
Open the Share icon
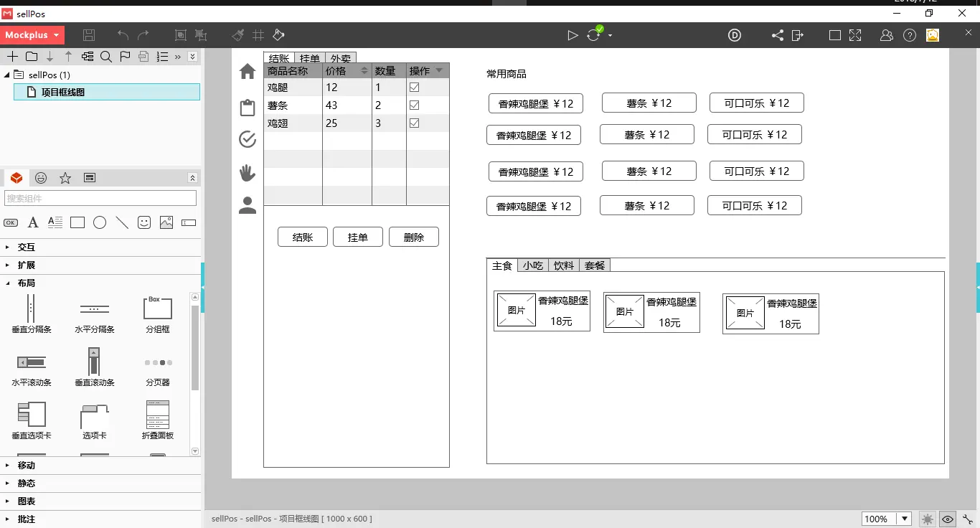point(778,35)
